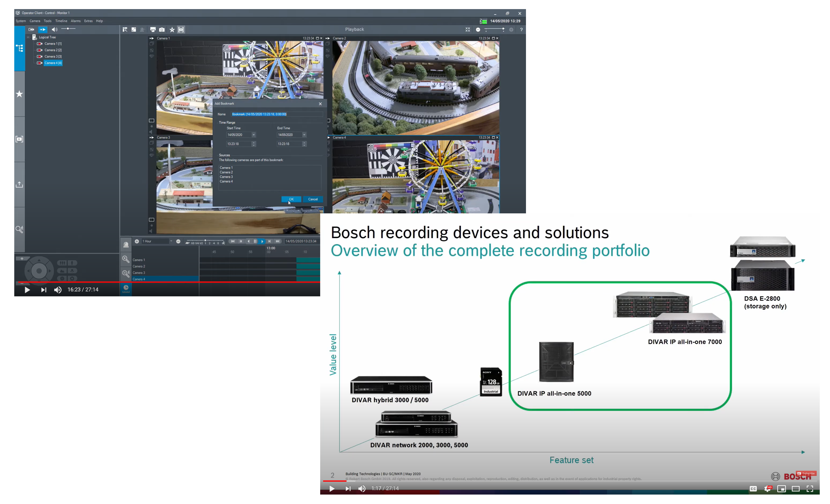Open the Timeline menu

[61, 21]
